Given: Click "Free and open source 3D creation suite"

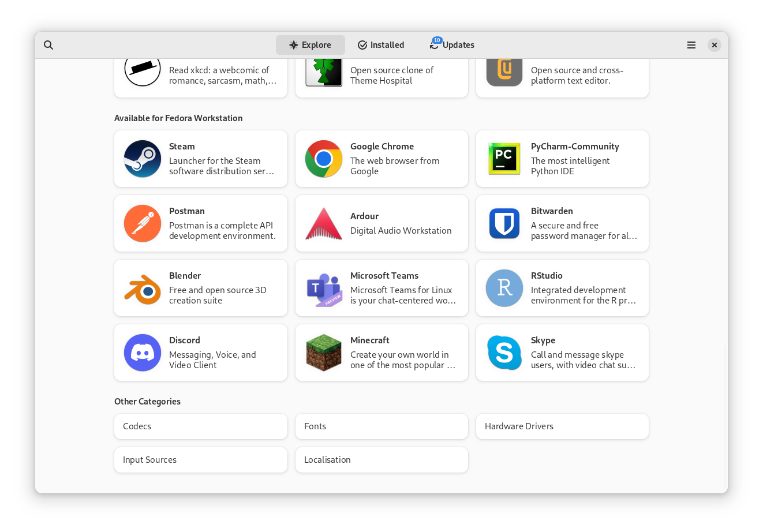Looking at the screenshot, I should tap(218, 295).
